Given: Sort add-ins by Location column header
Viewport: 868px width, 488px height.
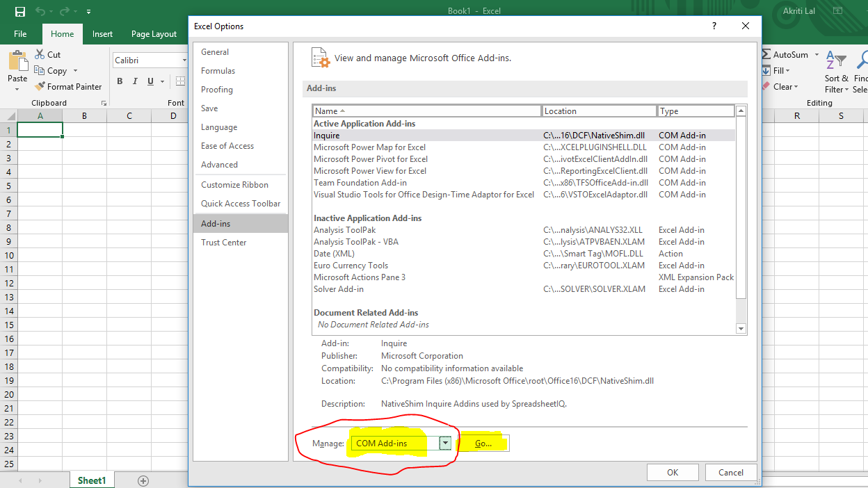Looking at the screenshot, I should [600, 111].
